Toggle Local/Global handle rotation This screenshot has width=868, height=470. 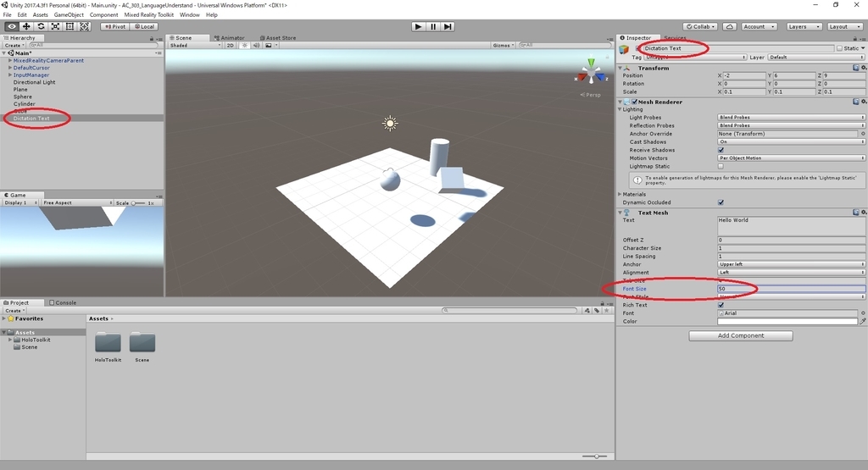144,26
